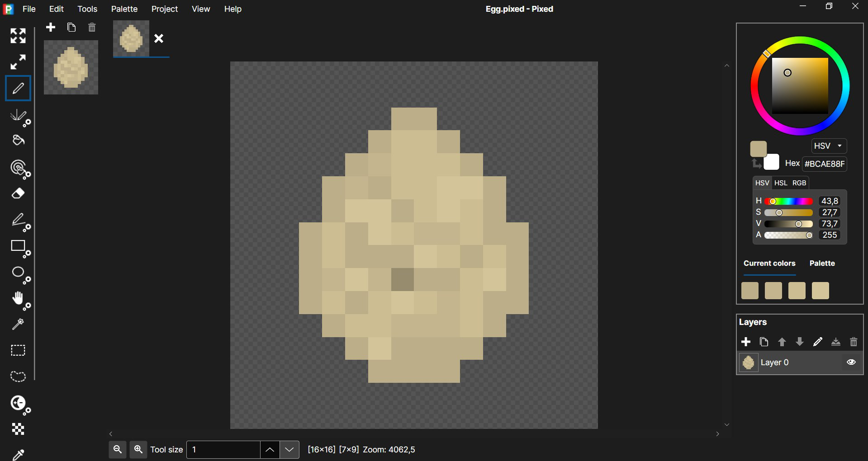Hide Layer 0 with eye icon
Screen dimensions: 868x461
[851, 362]
